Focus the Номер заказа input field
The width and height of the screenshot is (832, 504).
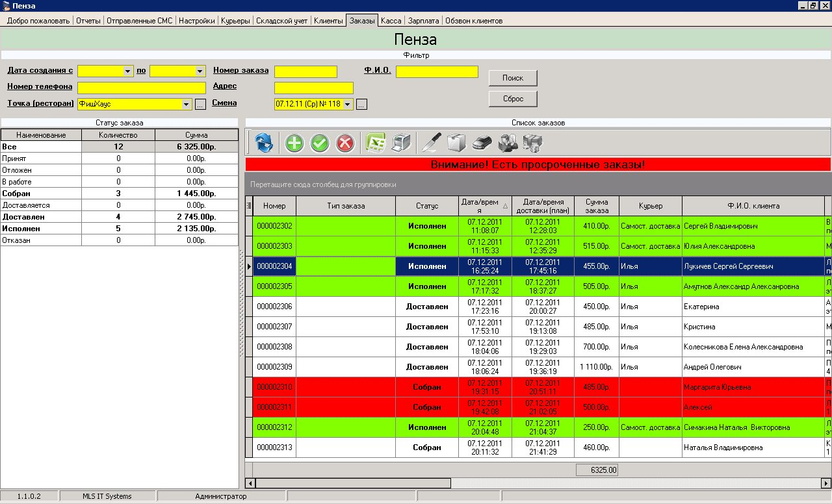pos(305,71)
